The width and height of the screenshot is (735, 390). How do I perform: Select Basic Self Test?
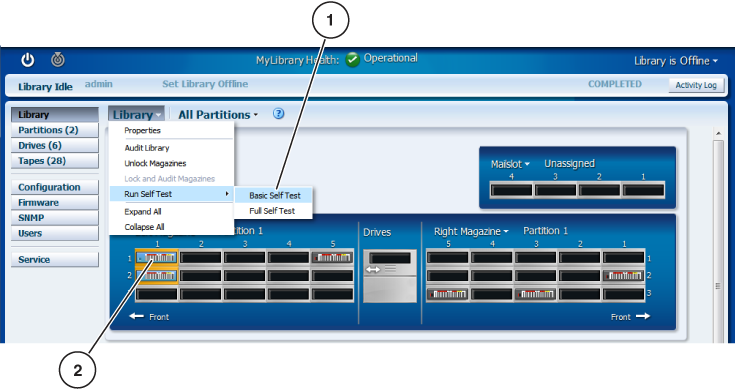tap(273, 195)
